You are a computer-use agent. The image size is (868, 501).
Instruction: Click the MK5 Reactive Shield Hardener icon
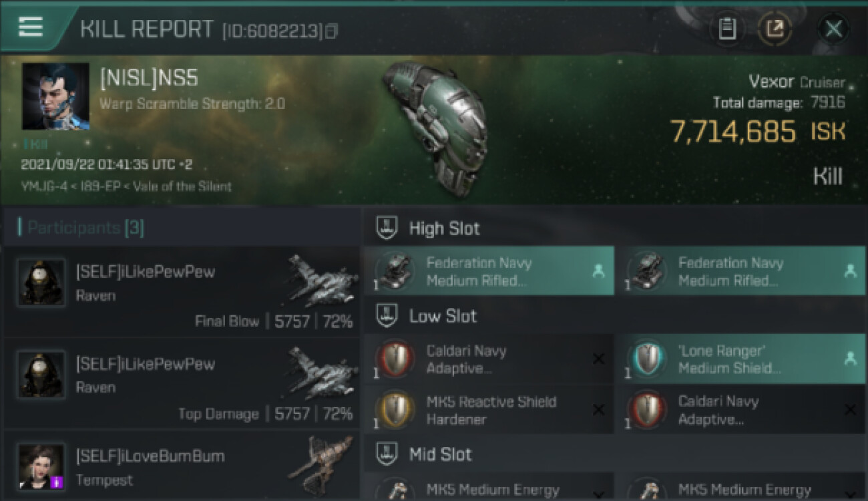click(395, 410)
